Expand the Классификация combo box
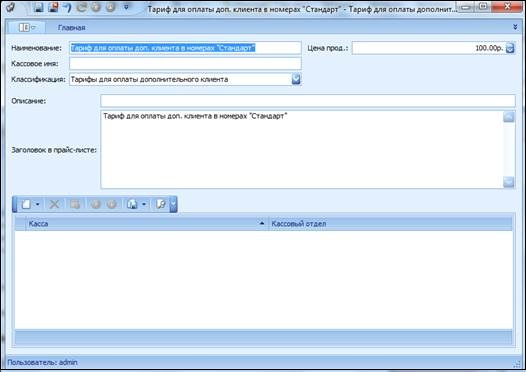The image size is (526, 372). 296,79
